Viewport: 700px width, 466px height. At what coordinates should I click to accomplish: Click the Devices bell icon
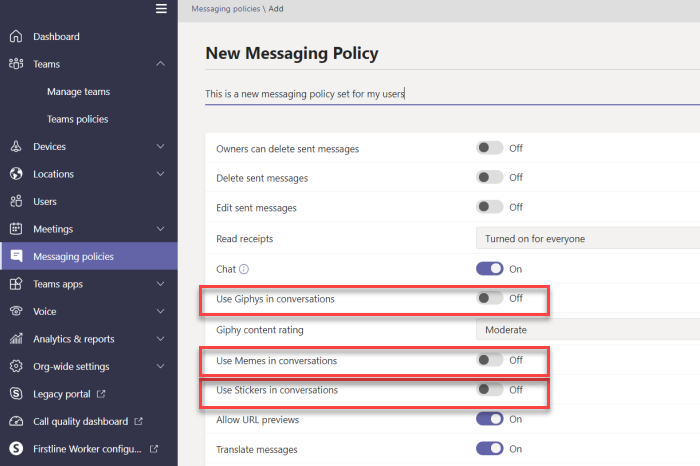(x=16, y=146)
